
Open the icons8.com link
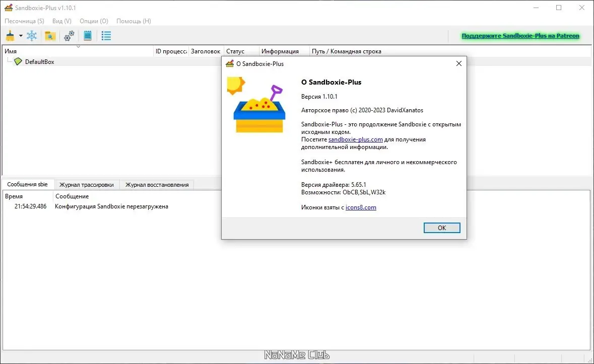pyautogui.click(x=361, y=207)
